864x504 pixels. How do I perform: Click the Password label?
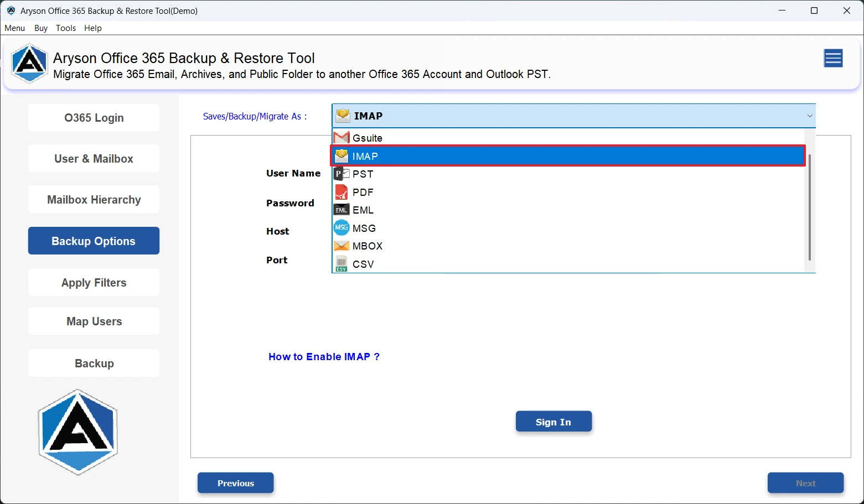(x=290, y=203)
